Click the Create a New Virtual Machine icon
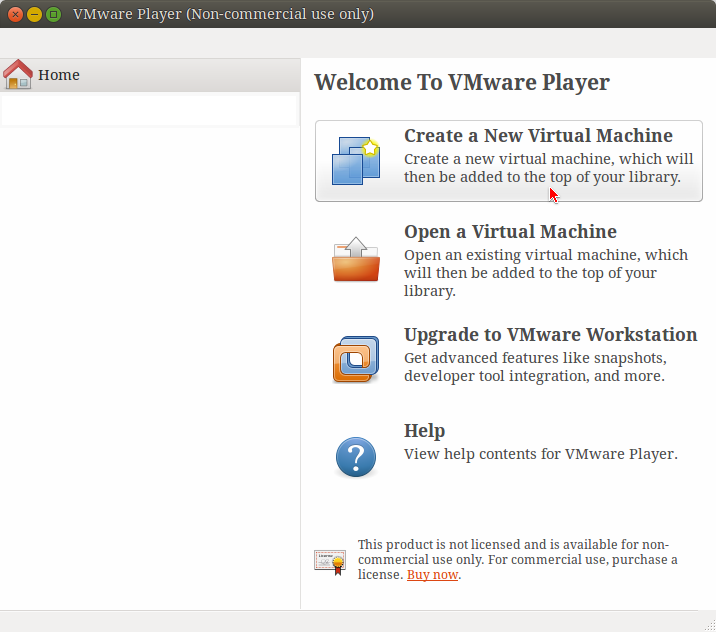This screenshot has width=716, height=632. (x=356, y=161)
